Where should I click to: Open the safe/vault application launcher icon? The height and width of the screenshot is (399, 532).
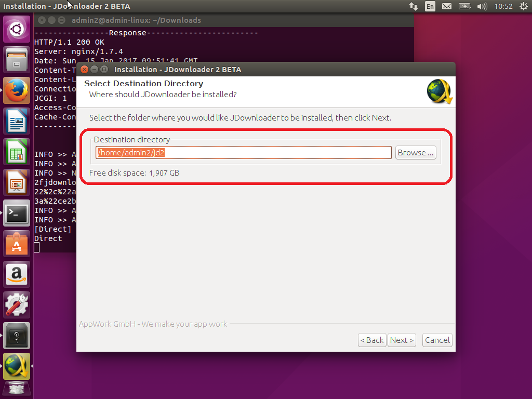click(x=17, y=336)
